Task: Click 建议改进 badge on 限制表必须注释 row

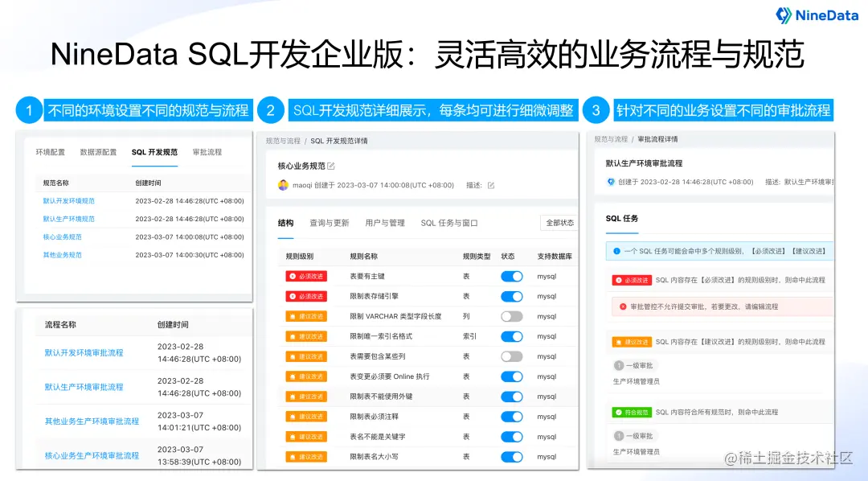Action: tap(306, 417)
